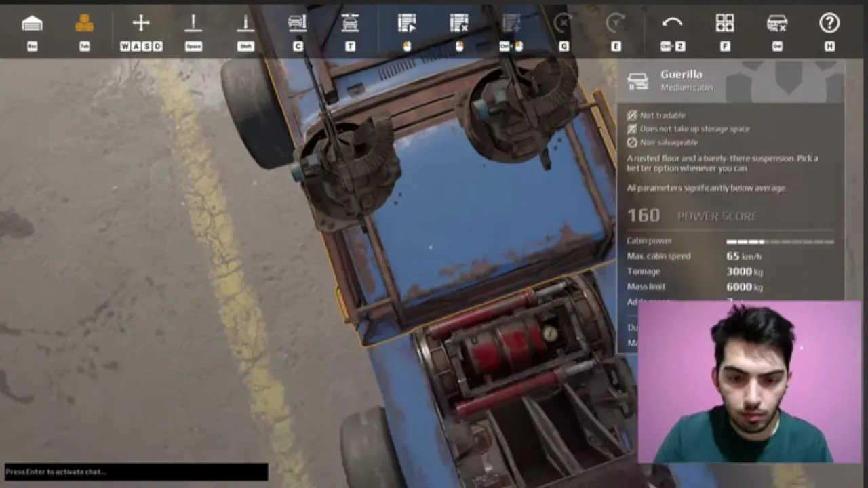This screenshot has width=868, height=488.
Task: Click the rotate X-axis icon labeled Q
Action: tap(563, 24)
